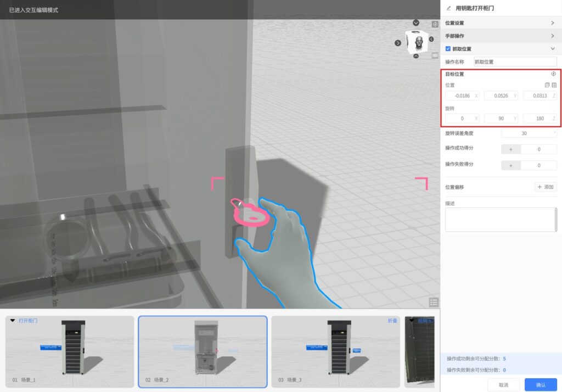
Task: Click the grid icon beneath the view cube
Action: pos(435,55)
